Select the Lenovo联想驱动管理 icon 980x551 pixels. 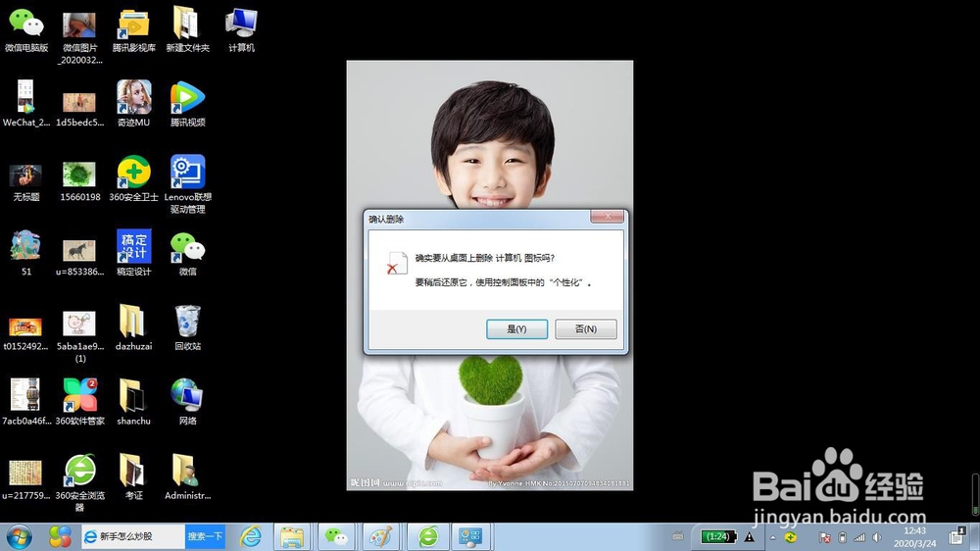point(187,184)
